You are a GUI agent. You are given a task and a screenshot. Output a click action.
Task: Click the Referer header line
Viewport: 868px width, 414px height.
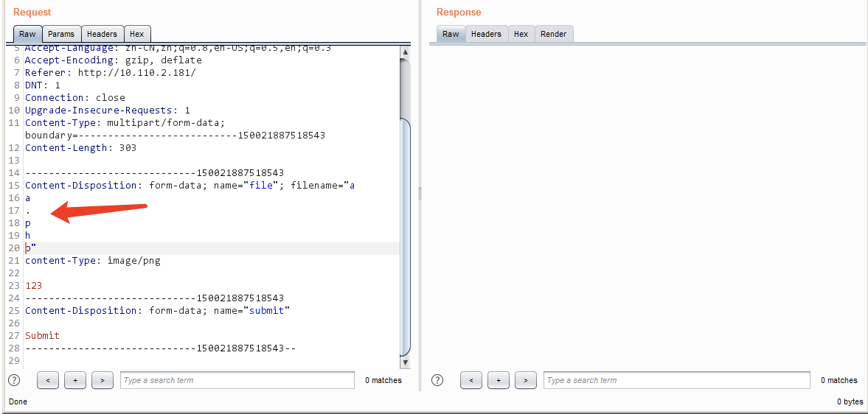[x=110, y=73]
